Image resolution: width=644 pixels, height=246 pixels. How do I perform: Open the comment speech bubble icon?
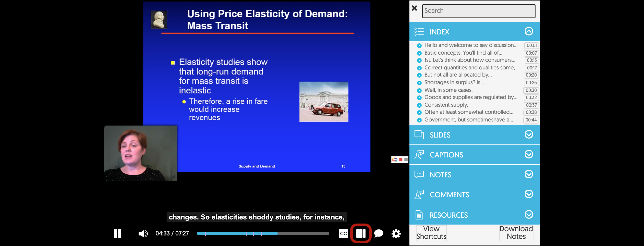click(x=379, y=233)
